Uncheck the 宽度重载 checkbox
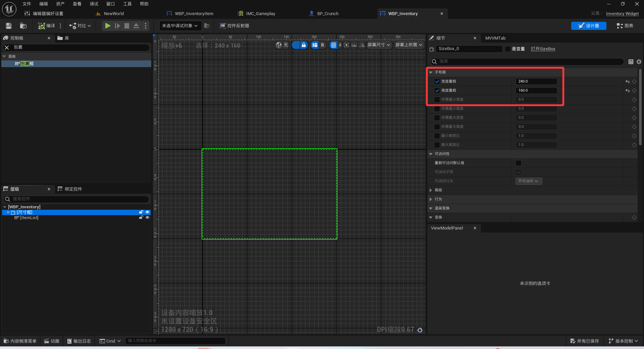 (437, 82)
